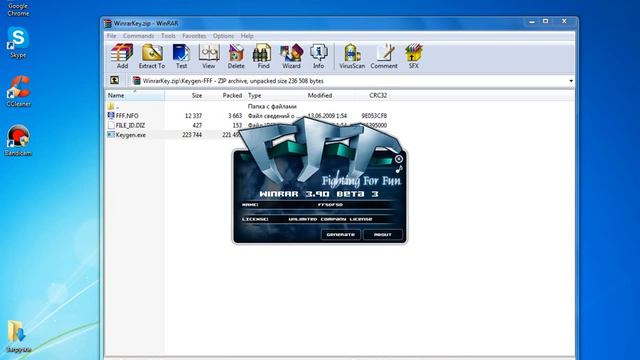
Task: Close the keygen with round X icon
Action: [399, 159]
